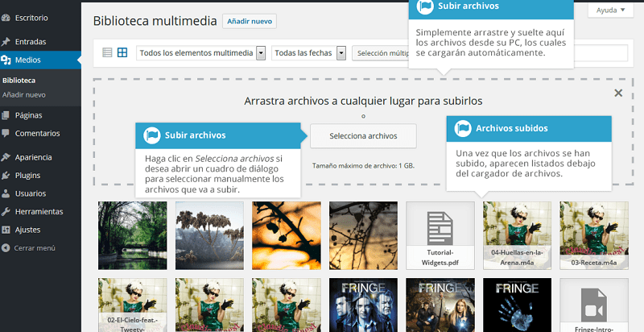Screen dimensions: 644x332
Task: Select 03-Receta.m4a thumbnail
Action: click(594, 235)
